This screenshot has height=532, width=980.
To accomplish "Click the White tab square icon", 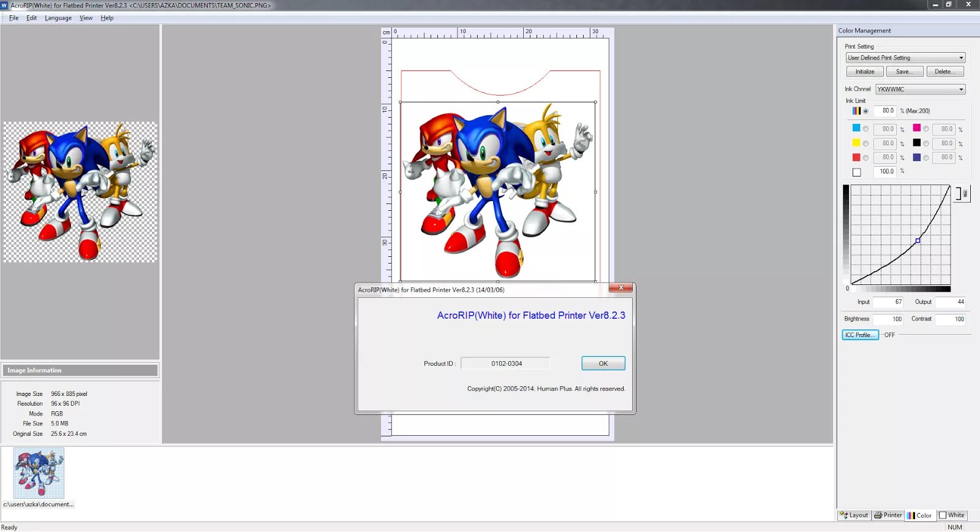I will point(943,515).
